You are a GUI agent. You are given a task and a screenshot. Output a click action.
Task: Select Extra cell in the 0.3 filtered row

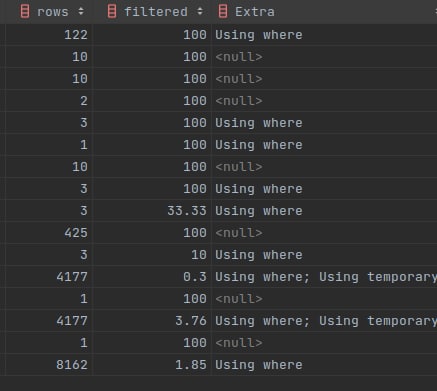tap(324, 277)
